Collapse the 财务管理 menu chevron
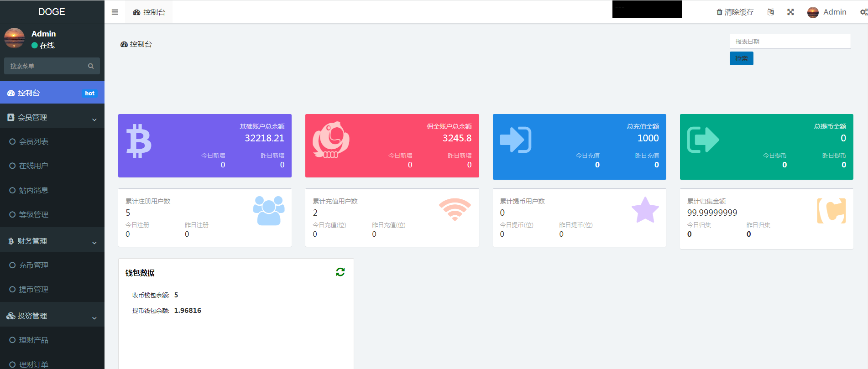The height and width of the screenshot is (369, 868). (94, 243)
